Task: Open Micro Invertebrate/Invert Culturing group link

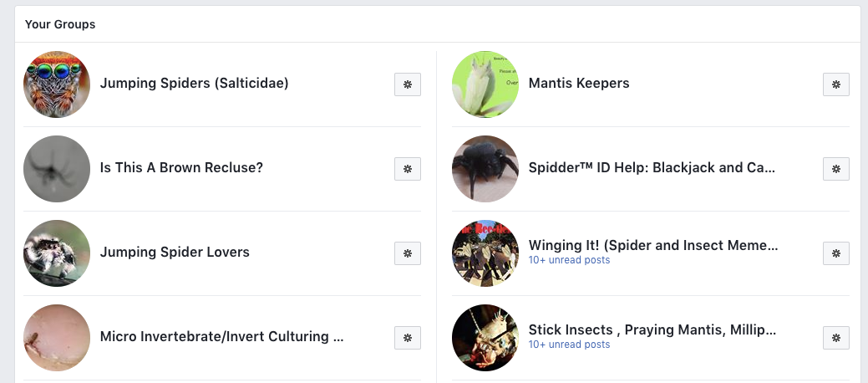Action: point(221,337)
